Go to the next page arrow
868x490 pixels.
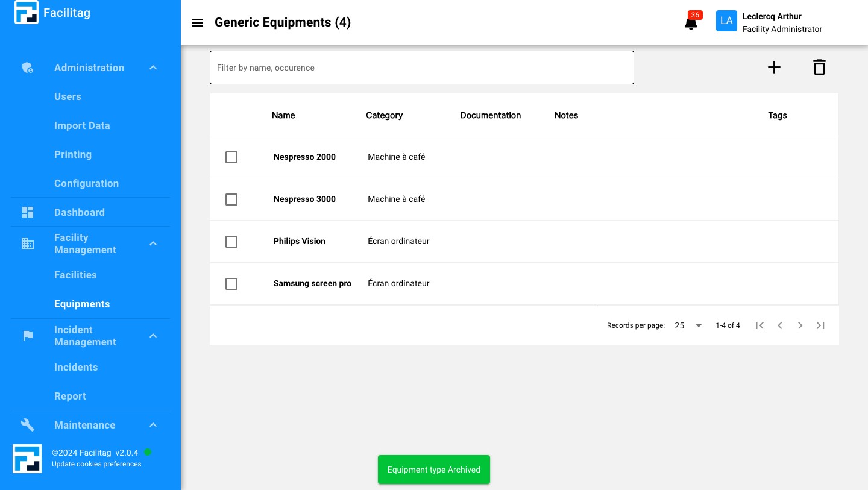click(x=800, y=325)
